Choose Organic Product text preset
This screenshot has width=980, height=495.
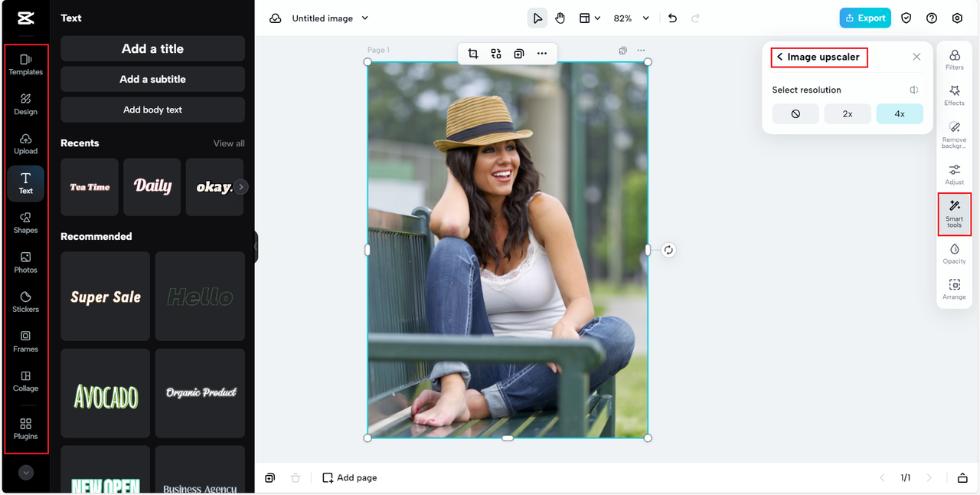[x=200, y=393]
